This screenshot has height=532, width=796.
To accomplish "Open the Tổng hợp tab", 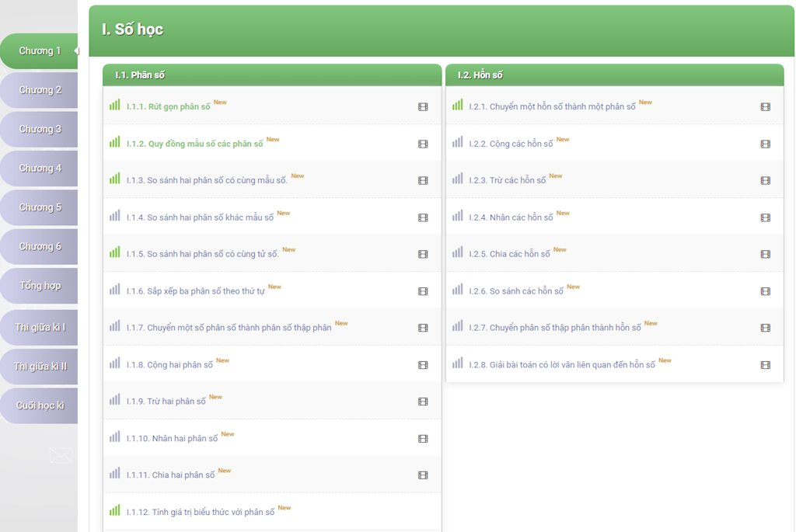I will [40, 286].
